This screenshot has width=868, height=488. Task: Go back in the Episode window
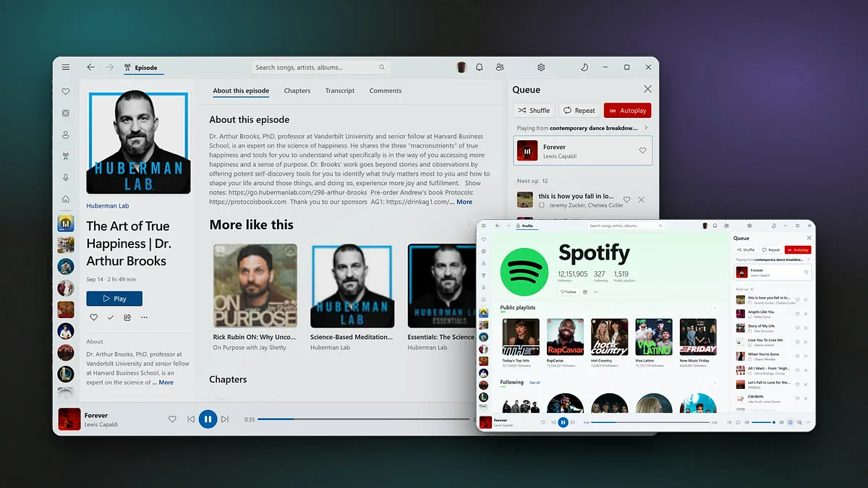tap(90, 67)
